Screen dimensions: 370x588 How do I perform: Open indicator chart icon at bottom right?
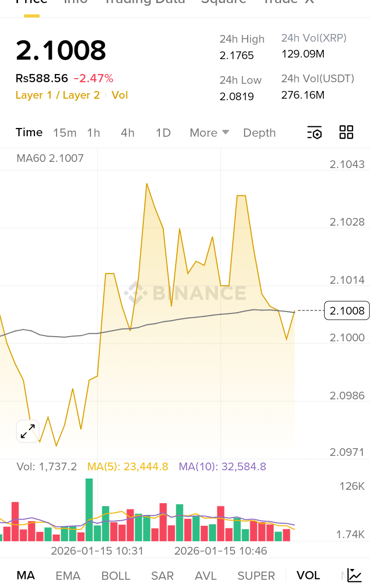point(355,575)
